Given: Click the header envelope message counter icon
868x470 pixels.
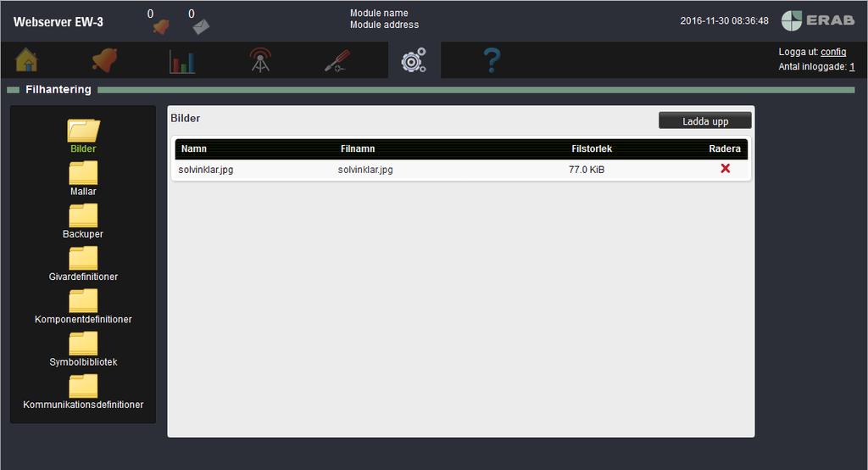Looking at the screenshot, I should pos(201,26).
